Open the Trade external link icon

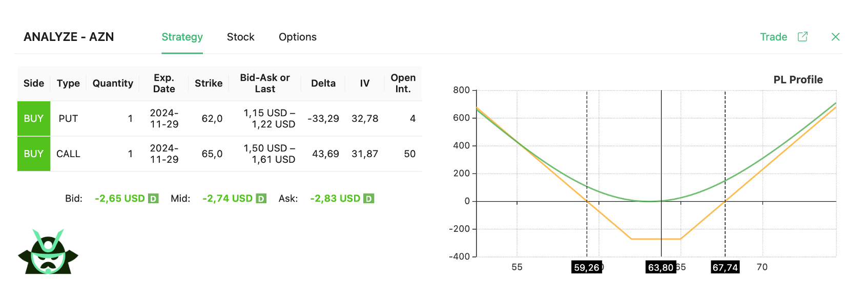802,37
